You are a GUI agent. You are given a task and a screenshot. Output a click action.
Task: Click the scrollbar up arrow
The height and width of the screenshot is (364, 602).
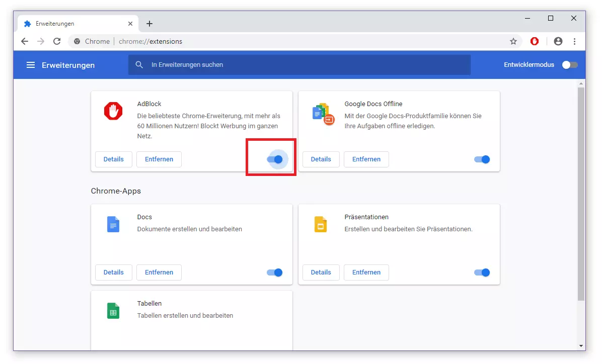click(581, 83)
